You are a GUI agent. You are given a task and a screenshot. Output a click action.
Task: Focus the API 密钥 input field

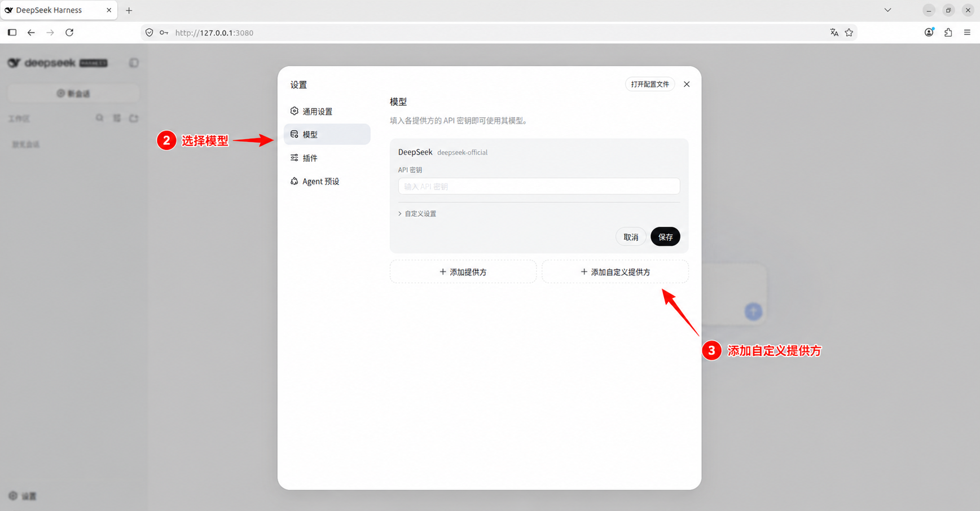click(539, 186)
